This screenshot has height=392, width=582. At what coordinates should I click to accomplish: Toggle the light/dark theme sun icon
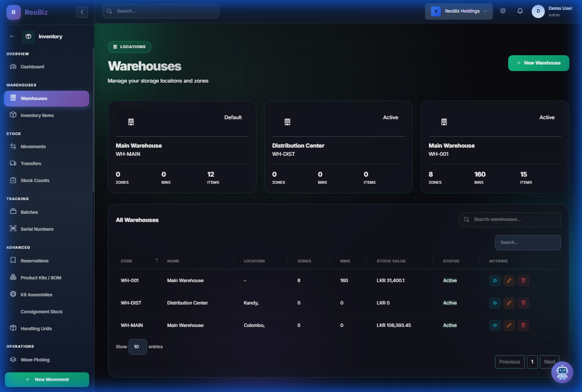point(503,11)
